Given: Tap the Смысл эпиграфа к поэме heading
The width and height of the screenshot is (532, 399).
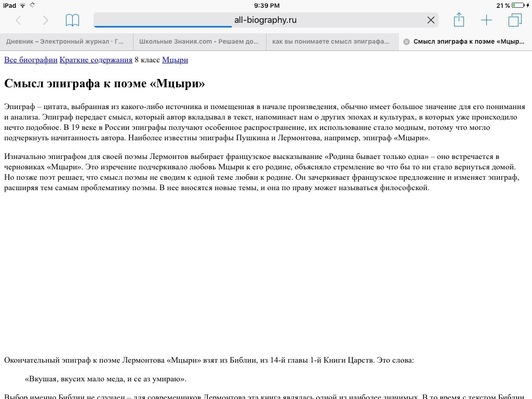Looking at the screenshot, I should [104, 84].
